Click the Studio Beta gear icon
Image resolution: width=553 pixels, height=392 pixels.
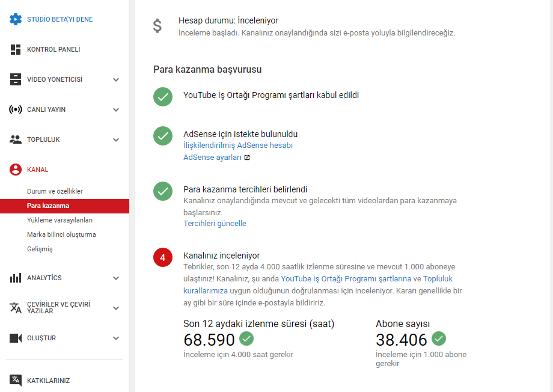(16, 19)
